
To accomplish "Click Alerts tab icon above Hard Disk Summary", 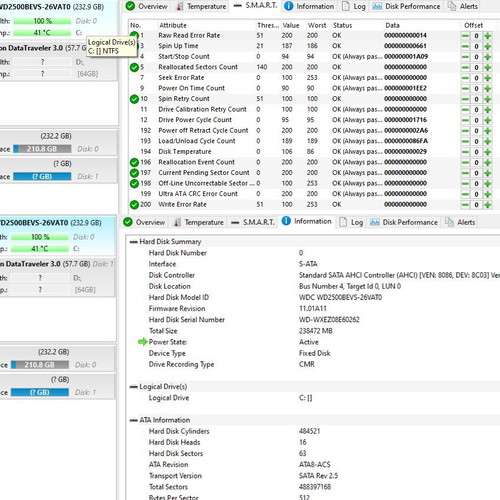I will (x=449, y=222).
